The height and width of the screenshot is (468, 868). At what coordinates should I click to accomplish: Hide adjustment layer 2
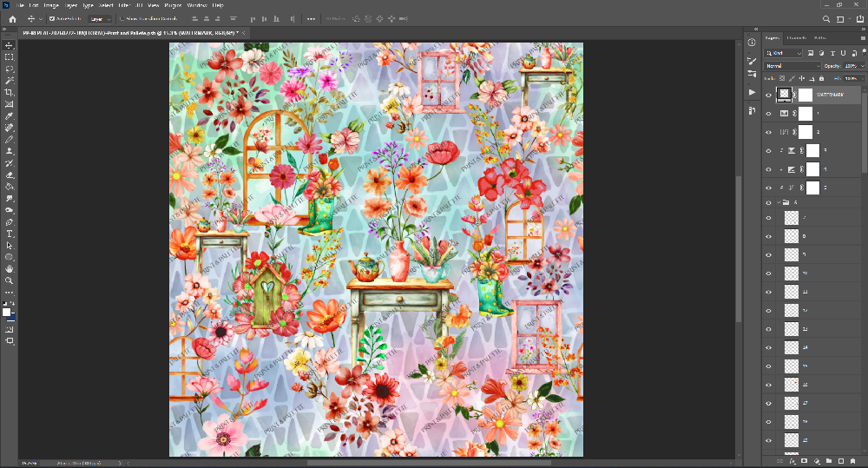768,132
